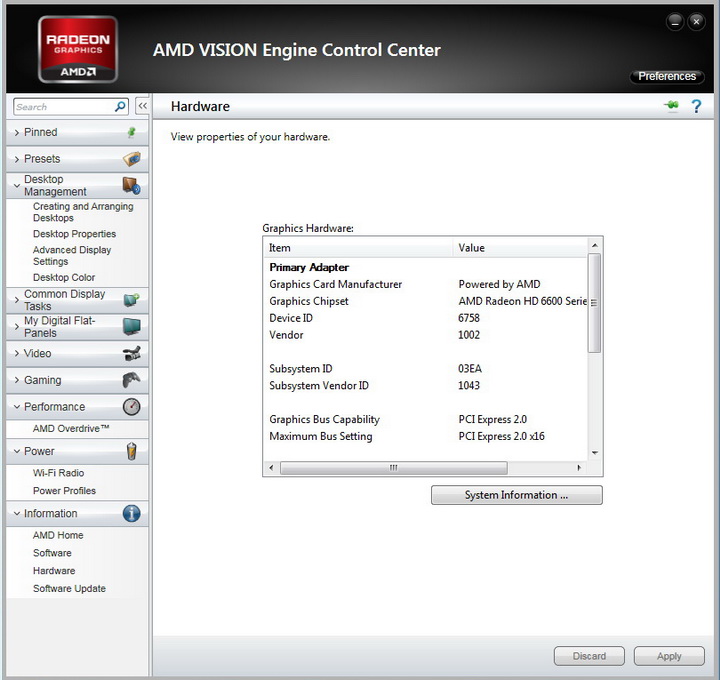720x680 pixels.
Task: Expand Common Display Tasks section
Action: click(77, 300)
